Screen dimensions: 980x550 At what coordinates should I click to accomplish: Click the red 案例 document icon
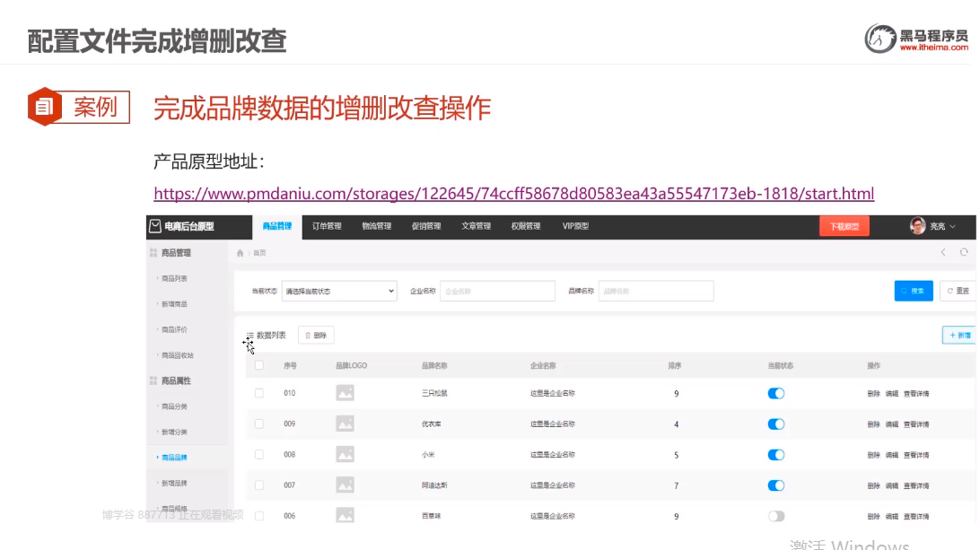(44, 107)
